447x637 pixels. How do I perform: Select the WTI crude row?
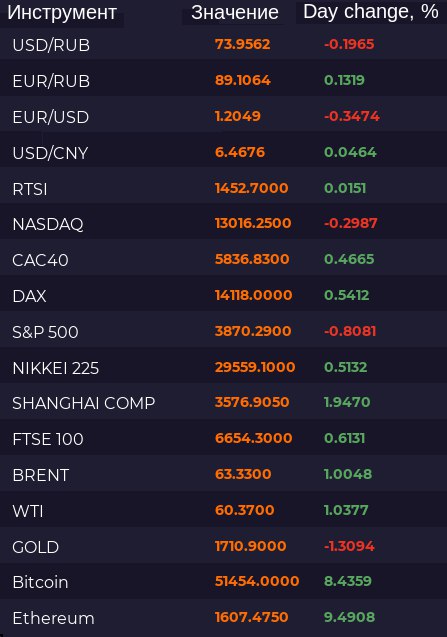[x=224, y=511]
